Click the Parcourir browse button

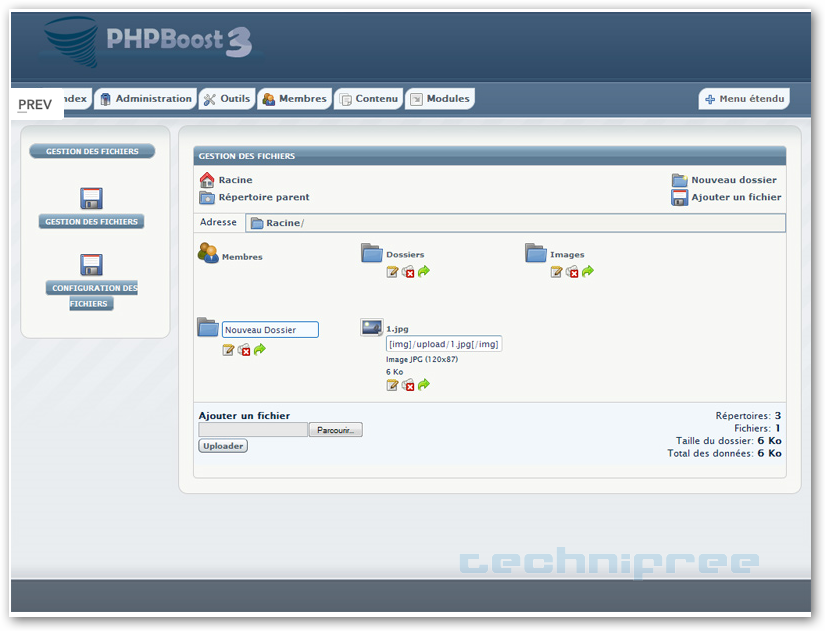(335, 430)
